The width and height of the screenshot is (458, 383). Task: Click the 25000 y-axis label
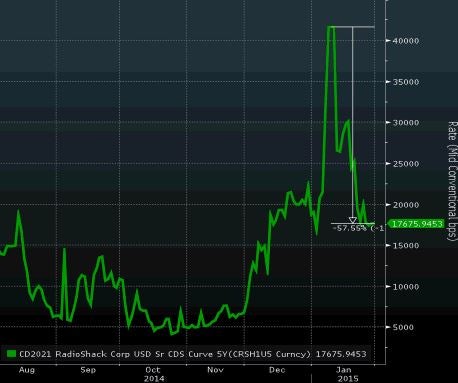point(406,164)
